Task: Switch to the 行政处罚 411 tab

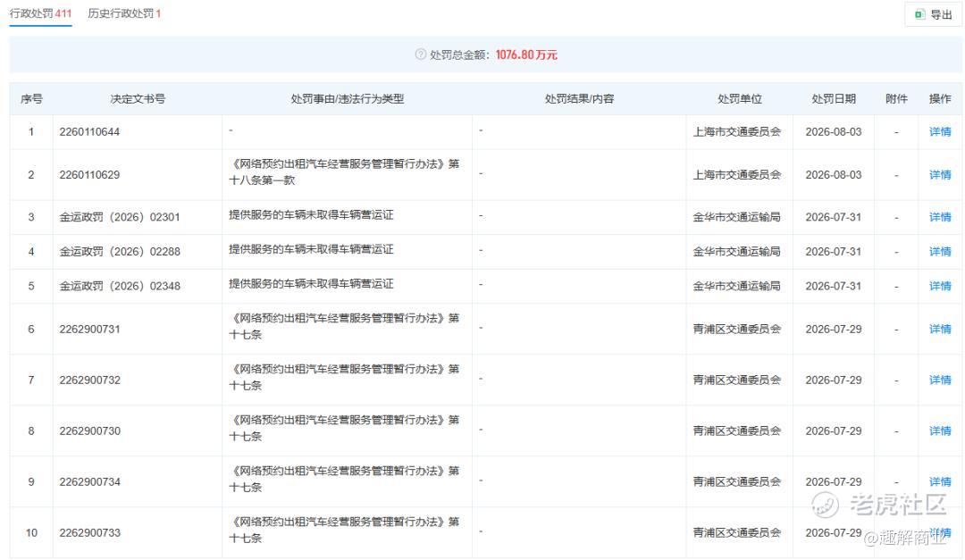Action: click(x=40, y=13)
